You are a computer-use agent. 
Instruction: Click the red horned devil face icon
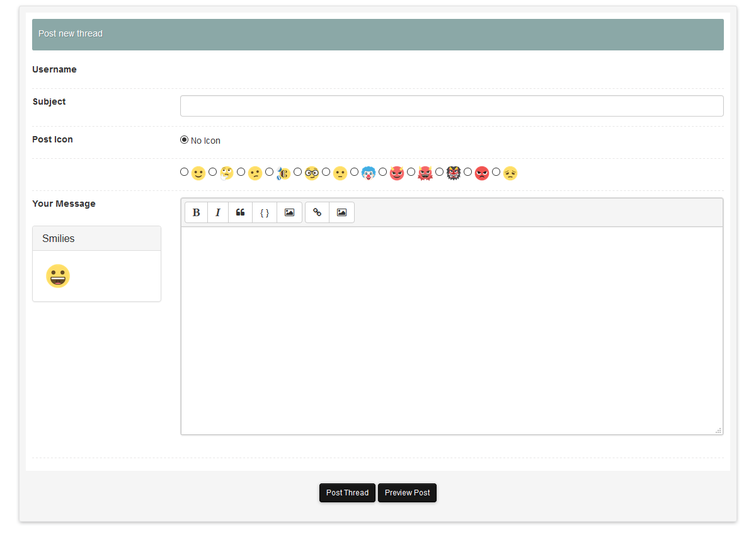pyautogui.click(x=397, y=173)
